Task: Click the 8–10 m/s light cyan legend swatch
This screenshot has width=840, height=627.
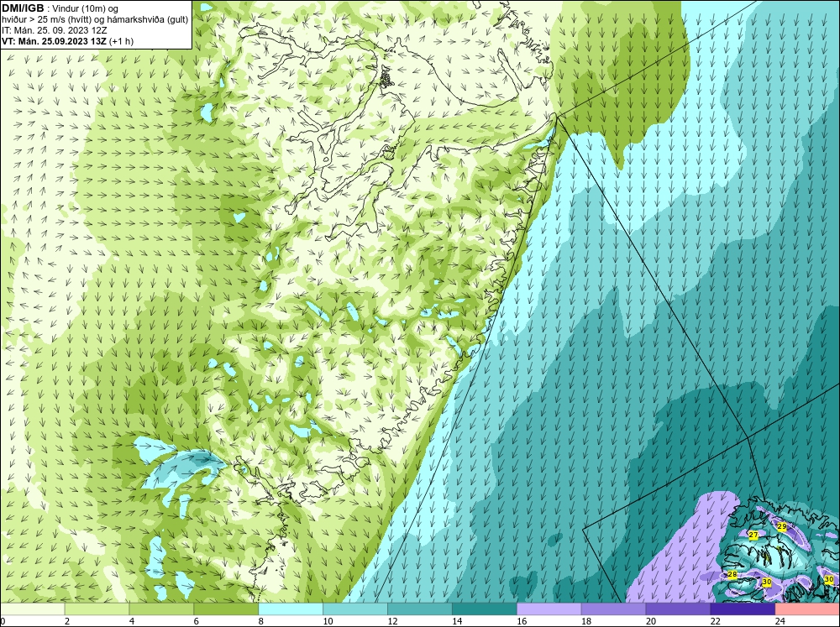Action: tap(291, 609)
